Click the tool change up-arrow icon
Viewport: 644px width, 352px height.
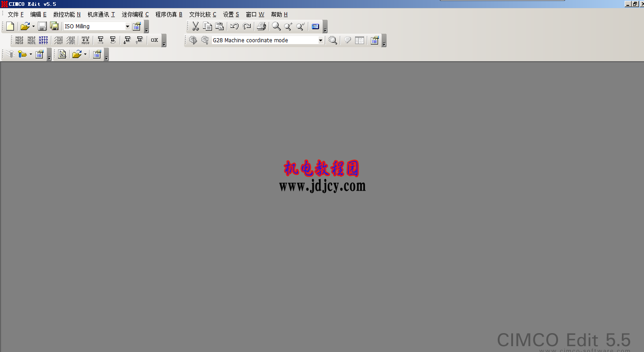[140, 40]
